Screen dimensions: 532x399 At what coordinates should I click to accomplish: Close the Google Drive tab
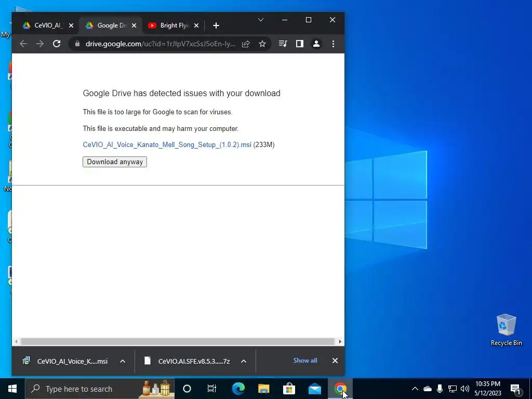click(x=134, y=25)
